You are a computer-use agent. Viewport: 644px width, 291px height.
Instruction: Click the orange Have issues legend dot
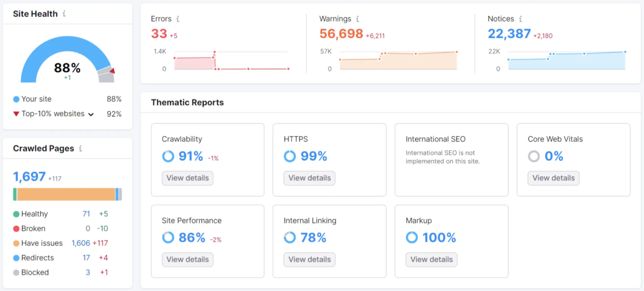(x=16, y=244)
